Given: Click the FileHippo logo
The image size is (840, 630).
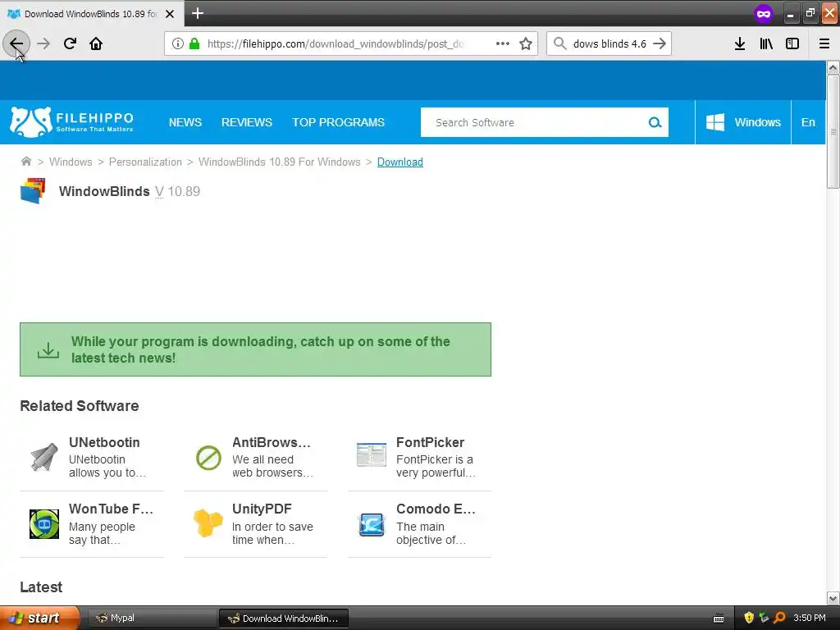Looking at the screenshot, I should pyautogui.click(x=72, y=122).
